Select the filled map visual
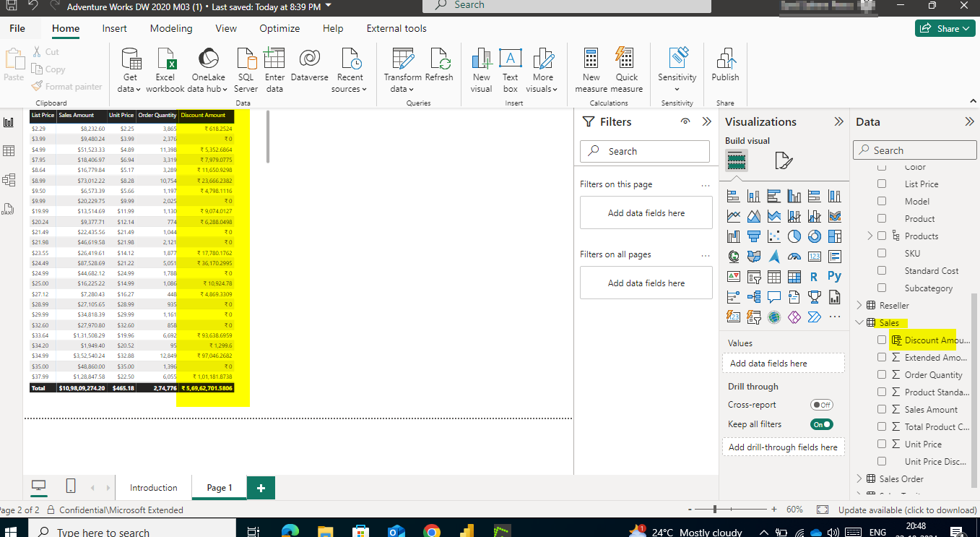Viewport: 980px width, 537px height. tap(753, 257)
